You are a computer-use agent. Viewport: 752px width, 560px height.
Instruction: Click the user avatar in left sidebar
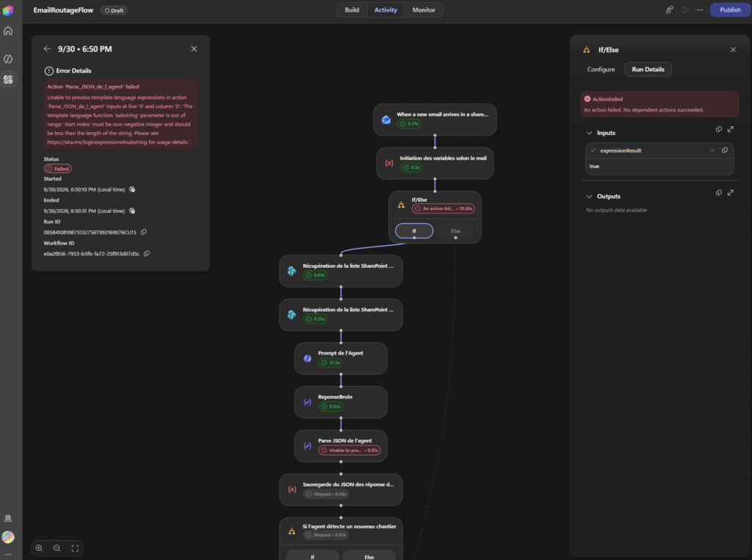8,537
